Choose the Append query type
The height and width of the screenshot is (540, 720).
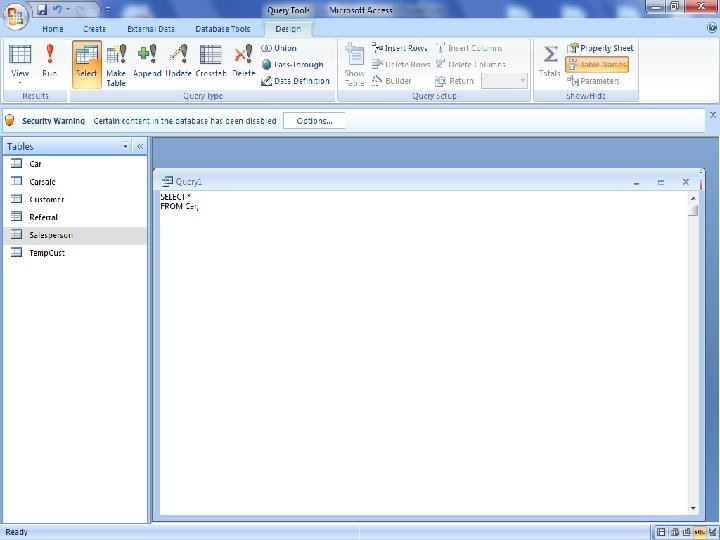tap(147, 60)
